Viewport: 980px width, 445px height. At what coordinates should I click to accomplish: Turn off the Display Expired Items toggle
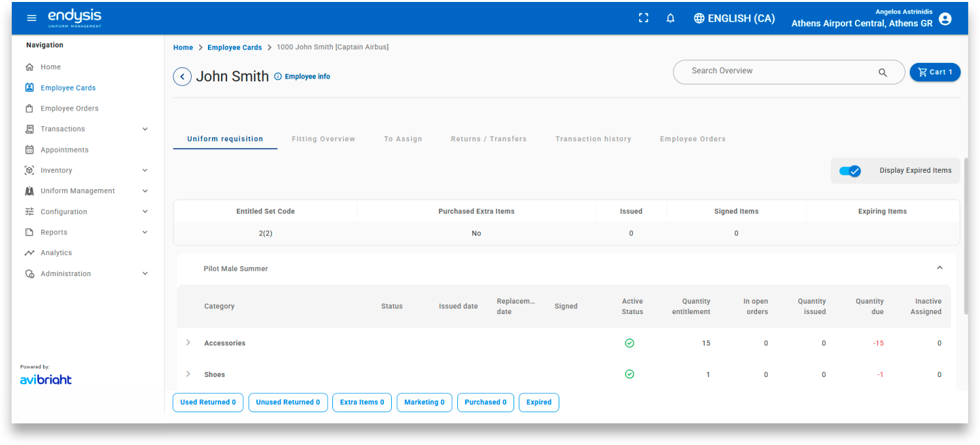point(850,171)
